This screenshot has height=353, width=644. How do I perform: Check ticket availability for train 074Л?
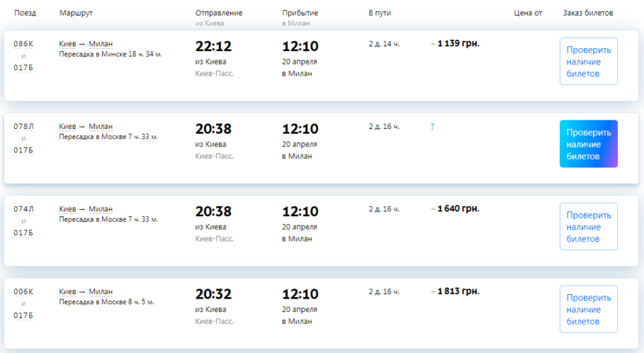588,226
